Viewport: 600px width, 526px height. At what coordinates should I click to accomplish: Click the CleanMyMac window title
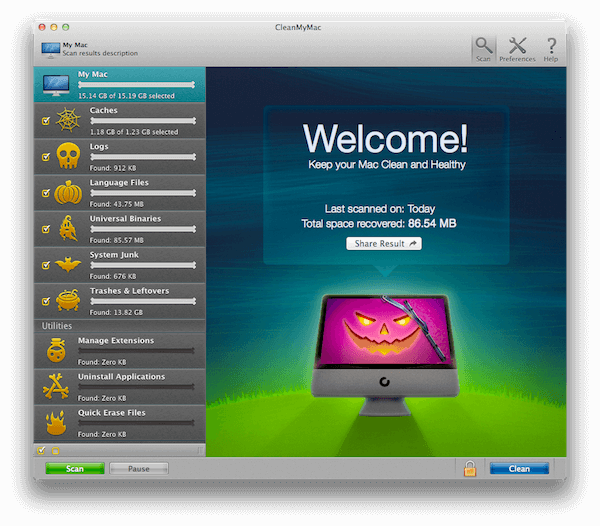[x=298, y=27]
